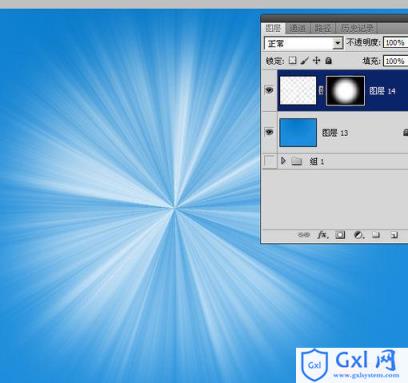Viewport: 408px width, 383px height.
Task: Expand the 组 1 group triangle
Action: pyautogui.click(x=283, y=161)
